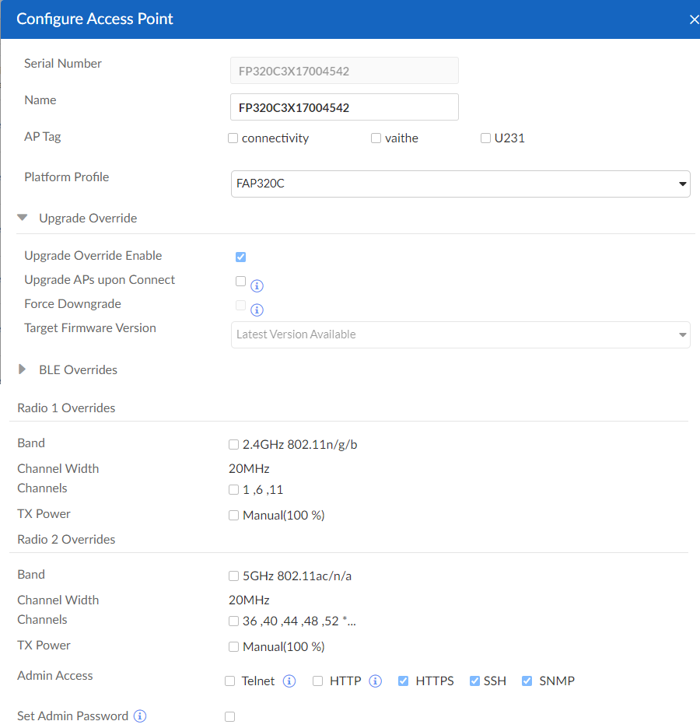The width and height of the screenshot is (700, 728).
Task: Tag the AP with connectivity
Action: point(233,138)
